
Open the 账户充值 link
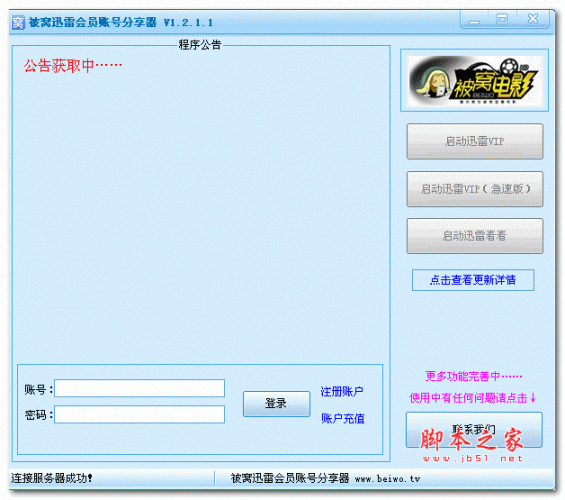coord(343,418)
